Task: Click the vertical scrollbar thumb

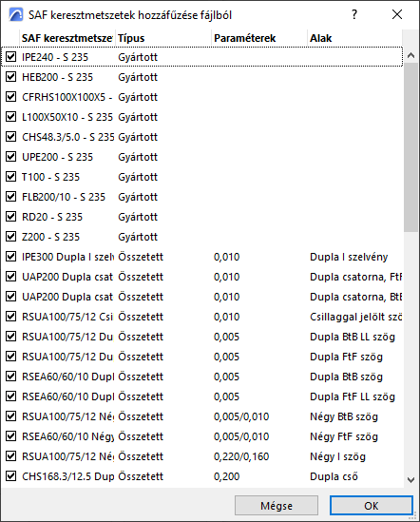Action: [x=411, y=147]
